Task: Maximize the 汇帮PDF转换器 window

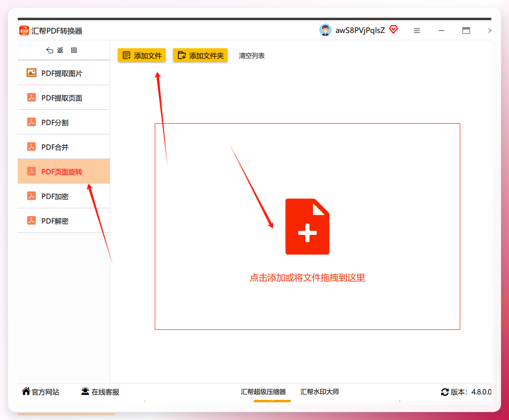Action: click(x=466, y=31)
